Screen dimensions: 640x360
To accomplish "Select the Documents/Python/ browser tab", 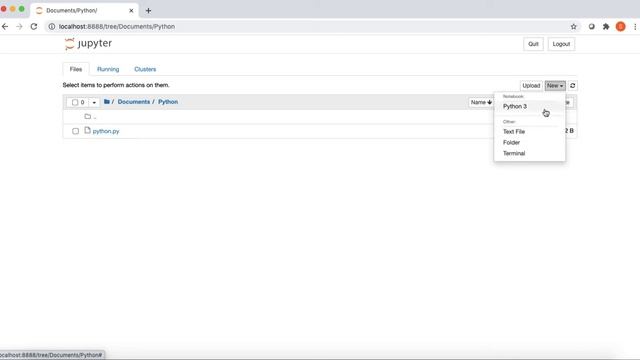I will [84, 11].
